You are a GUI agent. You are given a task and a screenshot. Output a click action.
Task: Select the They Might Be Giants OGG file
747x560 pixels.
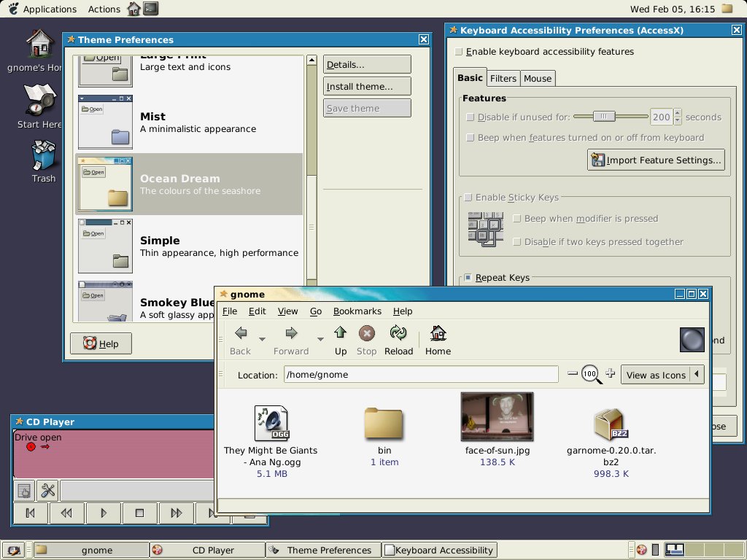click(x=271, y=423)
